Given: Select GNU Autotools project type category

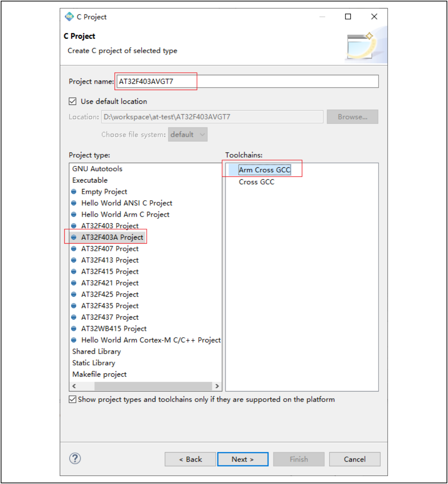Looking at the screenshot, I should pyautogui.click(x=97, y=169).
